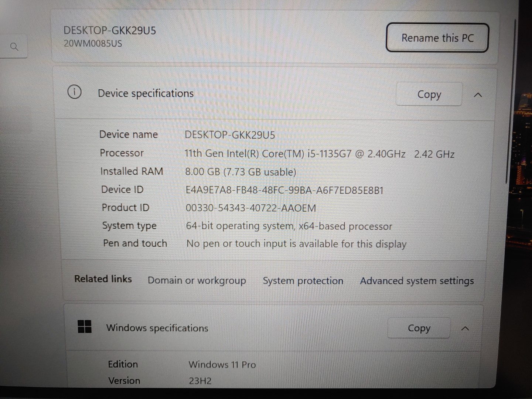Click the chevron next to Device specifications Copy
The image size is (532, 399).
click(478, 95)
